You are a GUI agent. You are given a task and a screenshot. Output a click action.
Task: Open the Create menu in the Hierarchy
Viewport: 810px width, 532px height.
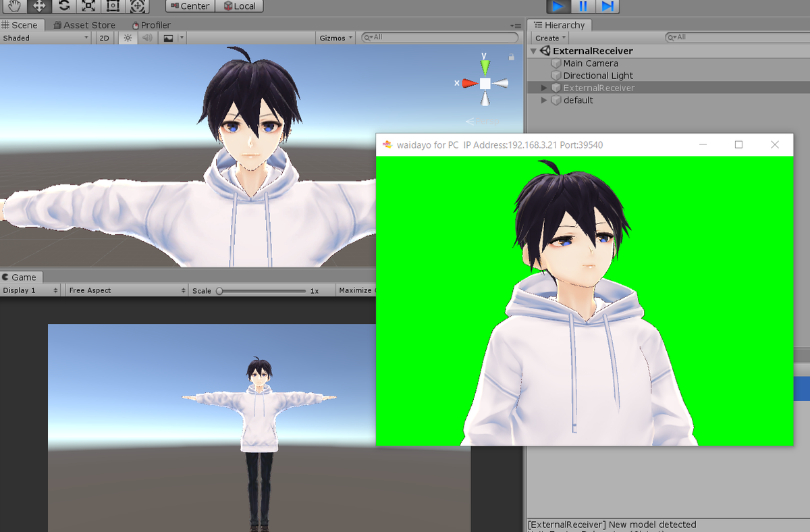pyautogui.click(x=548, y=37)
